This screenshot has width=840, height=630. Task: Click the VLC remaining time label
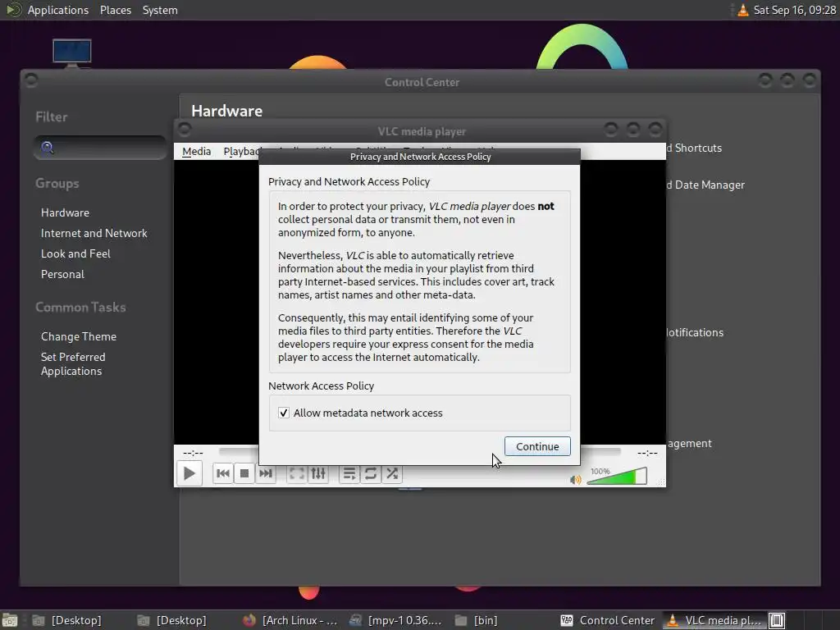click(x=647, y=453)
